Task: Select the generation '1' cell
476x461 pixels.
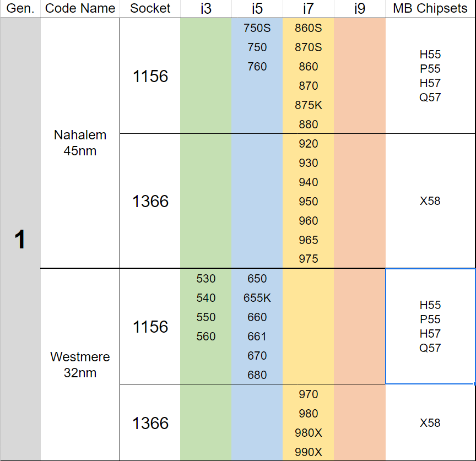Action: point(20,239)
